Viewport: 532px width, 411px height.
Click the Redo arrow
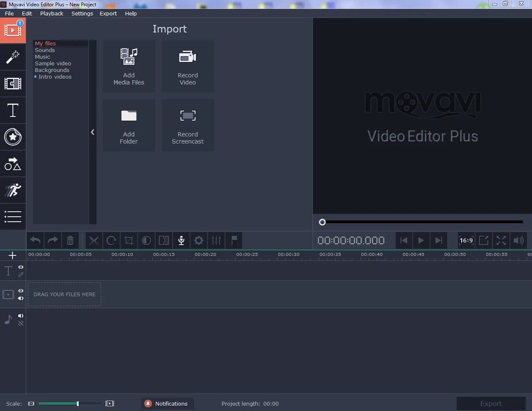pos(53,240)
